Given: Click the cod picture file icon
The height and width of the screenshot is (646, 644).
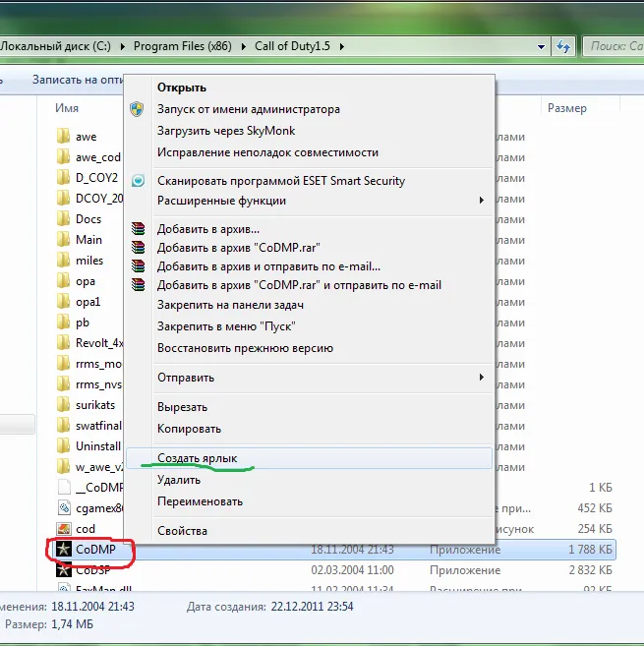Looking at the screenshot, I should pos(64,529).
